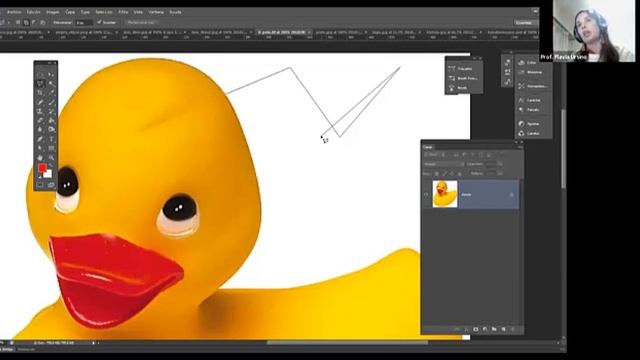This screenshot has height=360, width=640.
Task: Toggle lock all in Capas panel
Action: pos(460,174)
